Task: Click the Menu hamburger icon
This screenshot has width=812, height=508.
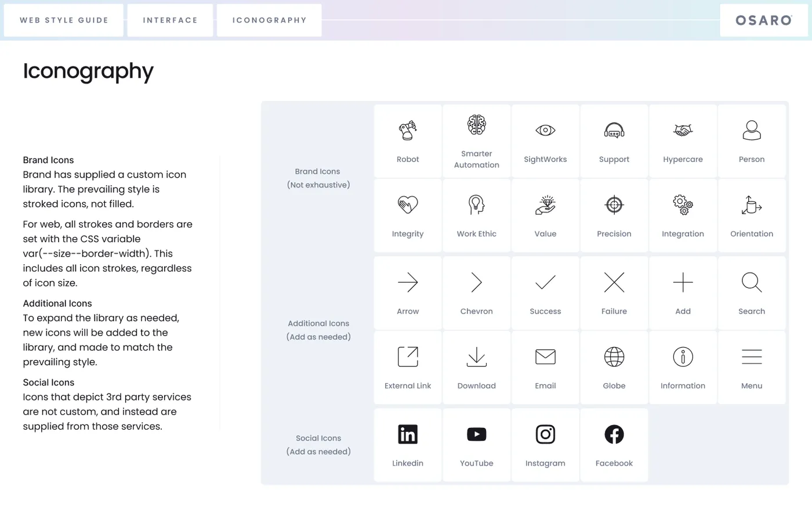Action: [752, 357]
